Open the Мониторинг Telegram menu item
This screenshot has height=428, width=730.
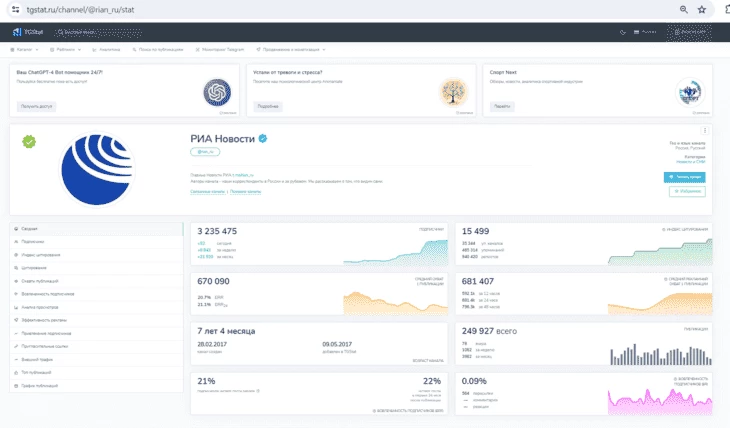pos(220,49)
